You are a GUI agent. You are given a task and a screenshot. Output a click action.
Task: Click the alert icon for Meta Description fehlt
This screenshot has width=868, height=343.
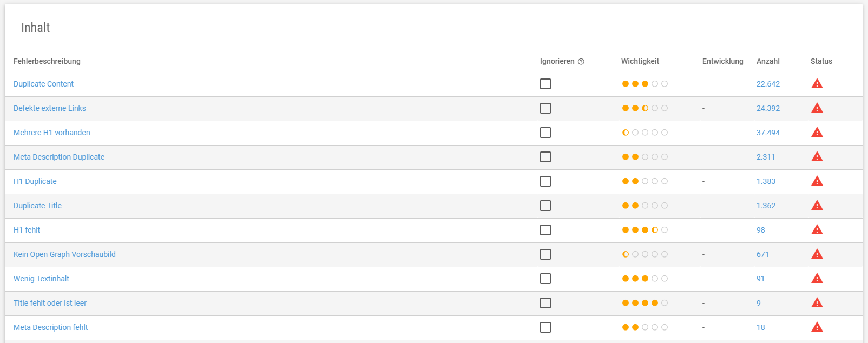[817, 327]
